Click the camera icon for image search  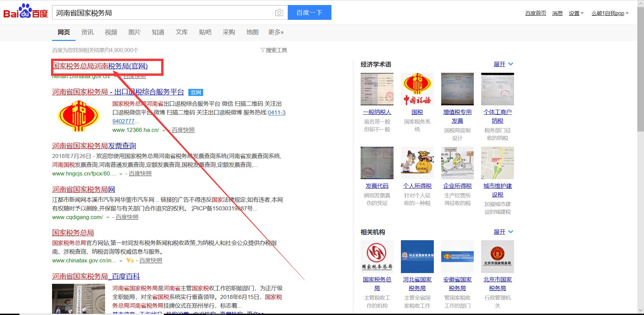tap(279, 12)
